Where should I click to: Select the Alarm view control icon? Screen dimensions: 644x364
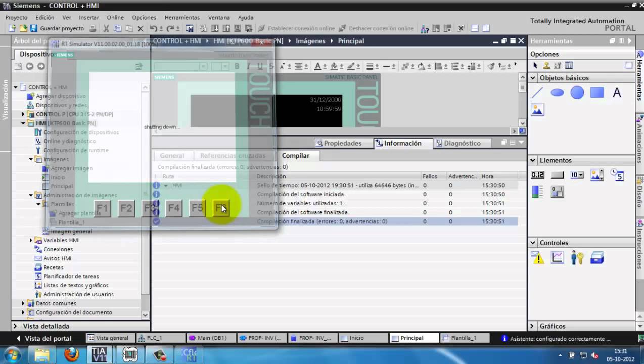[x=537, y=258]
